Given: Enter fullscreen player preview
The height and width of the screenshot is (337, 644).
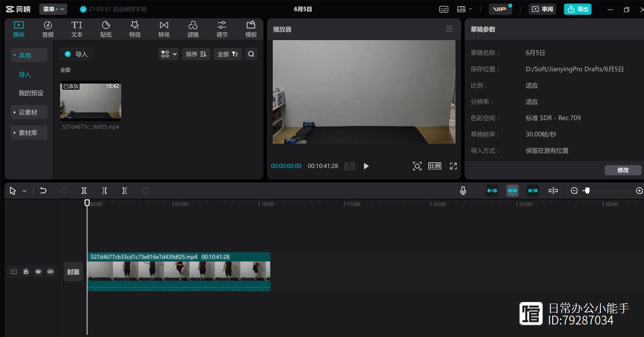Looking at the screenshot, I should pos(453,166).
